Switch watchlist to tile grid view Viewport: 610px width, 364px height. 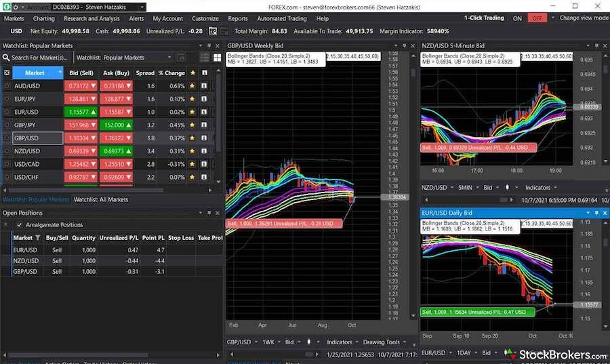pyautogui.click(x=217, y=58)
